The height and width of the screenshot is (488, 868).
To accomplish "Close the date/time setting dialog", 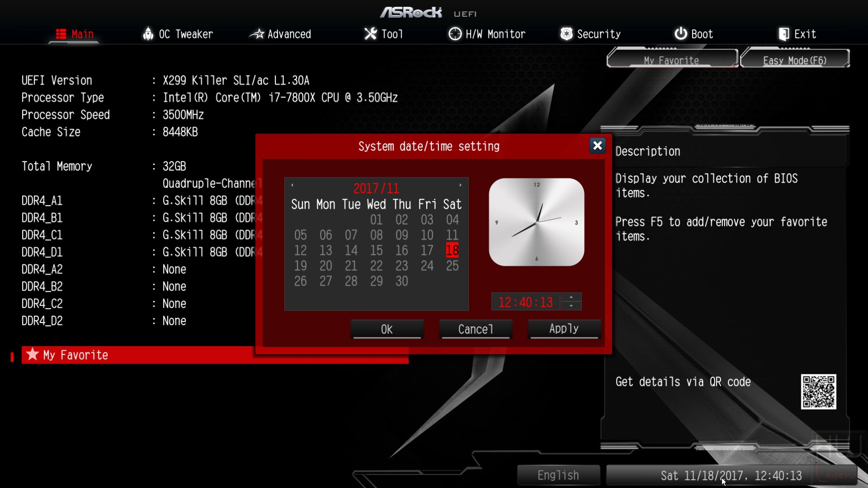I will [597, 145].
